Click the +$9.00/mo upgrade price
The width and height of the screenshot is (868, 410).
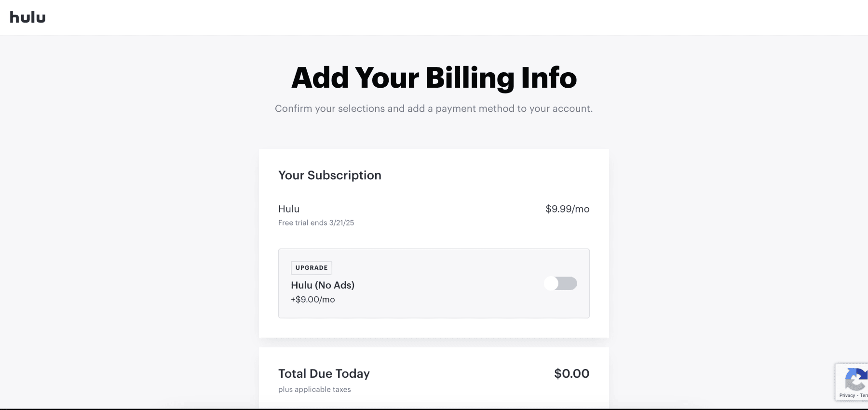pyautogui.click(x=313, y=299)
